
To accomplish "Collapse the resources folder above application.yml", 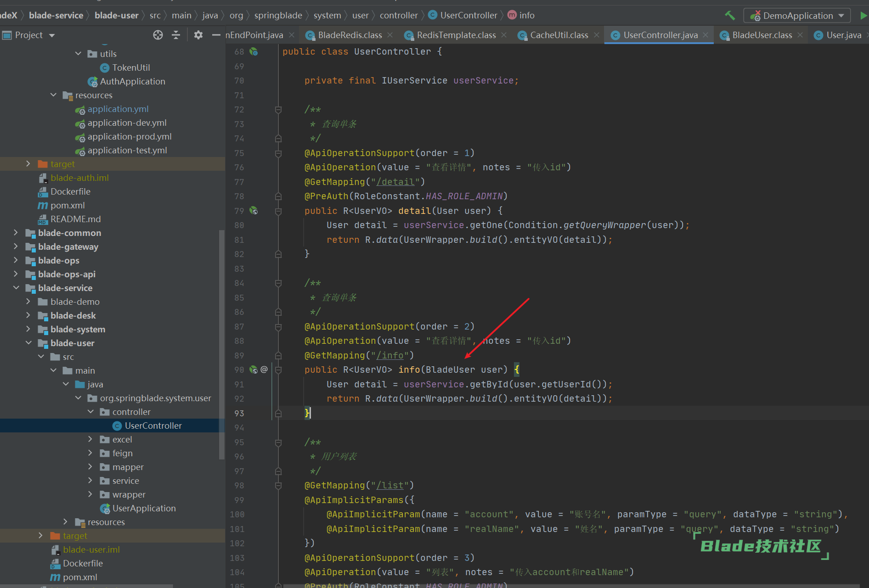I will point(53,95).
